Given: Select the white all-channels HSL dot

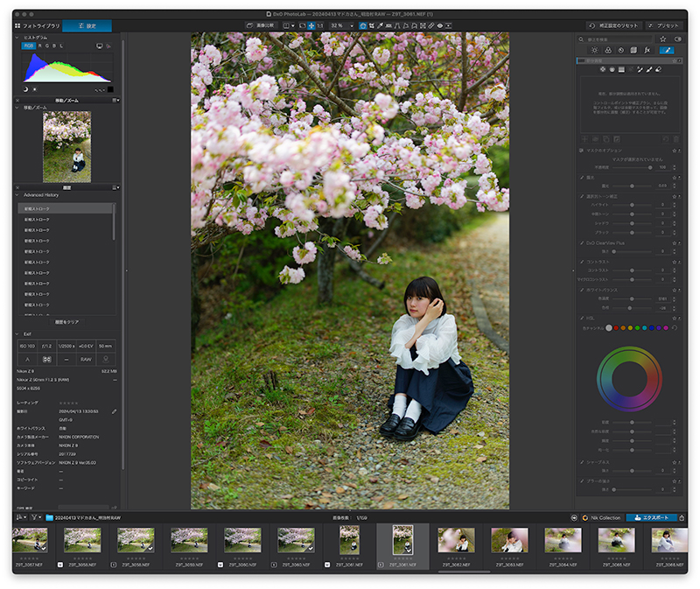Looking at the screenshot, I should (608, 328).
